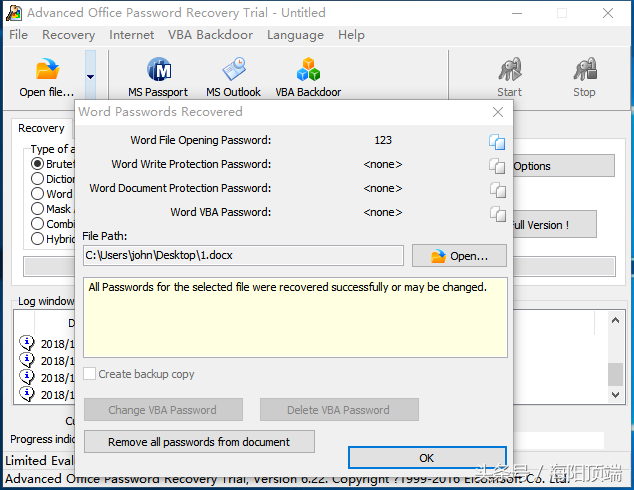
Task: Click the log window scroll up arrow
Action: pyautogui.click(x=615, y=321)
